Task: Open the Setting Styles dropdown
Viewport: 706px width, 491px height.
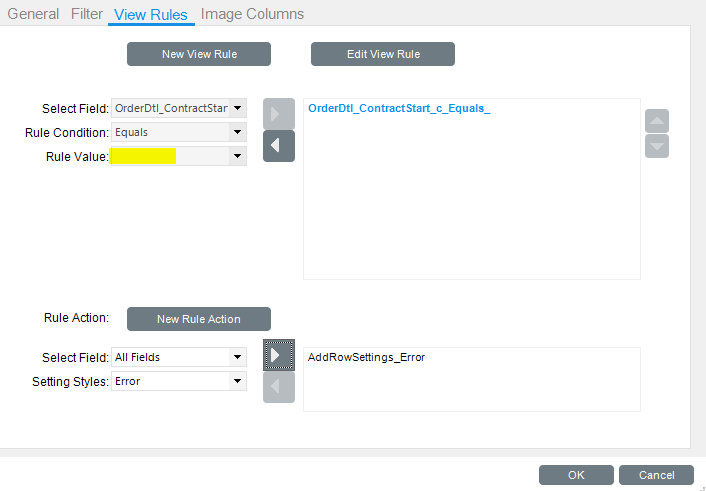Action: (237, 381)
